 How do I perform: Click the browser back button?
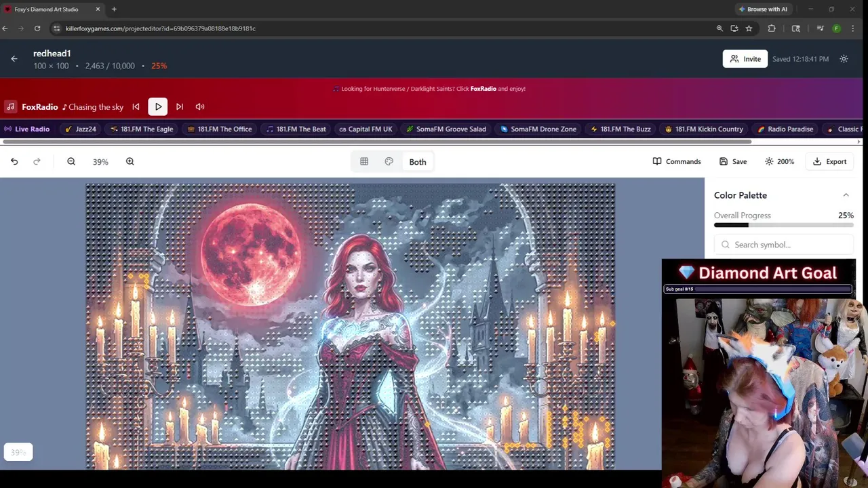[5, 28]
